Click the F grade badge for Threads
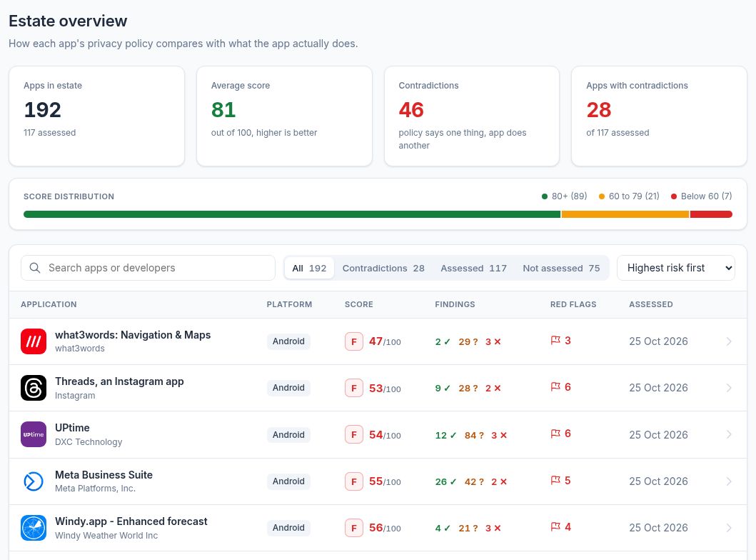Viewport: 756px width, 560px height. pyautogui.click(x=354, y=389)
